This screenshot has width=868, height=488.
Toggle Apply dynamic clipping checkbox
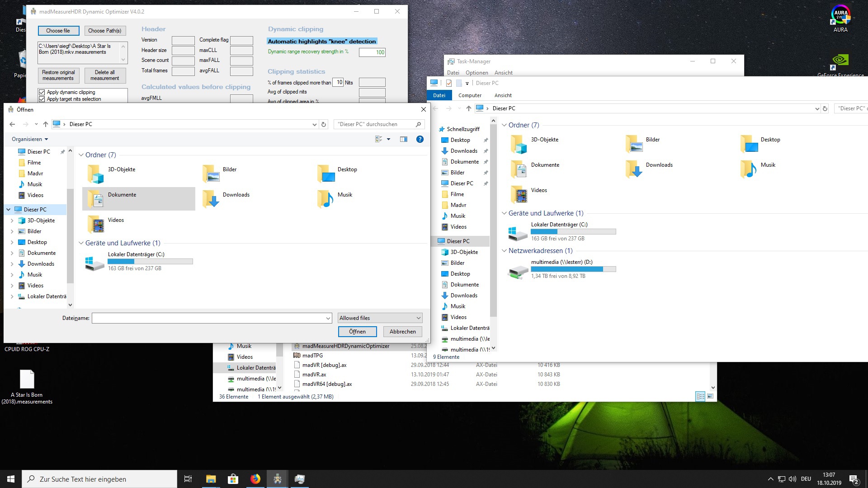click(42, 92)
